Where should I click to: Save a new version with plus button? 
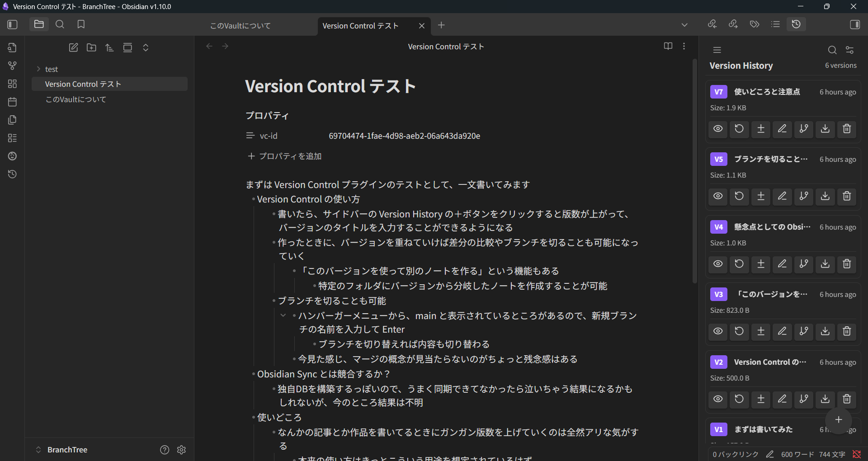[839, 420]
